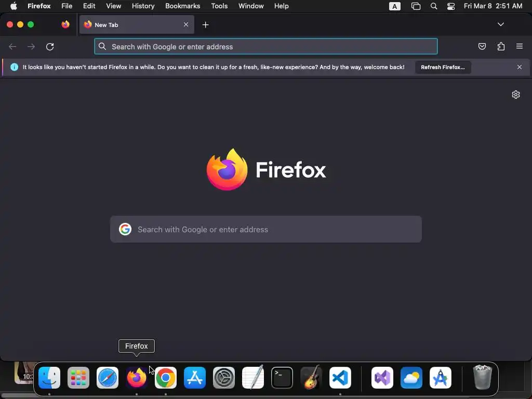Open Control Center in menu bar
This screenshot has width=532, height=399.
coord(451,6)
